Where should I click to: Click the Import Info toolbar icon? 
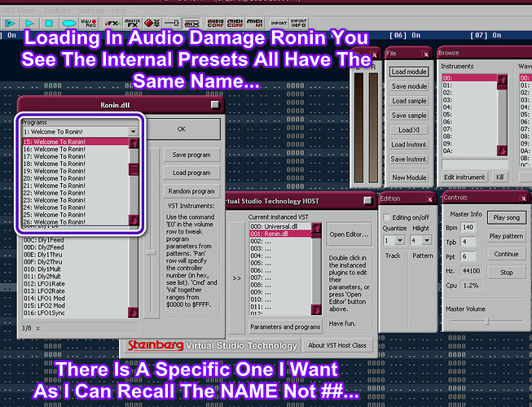(x=298, y=23)
